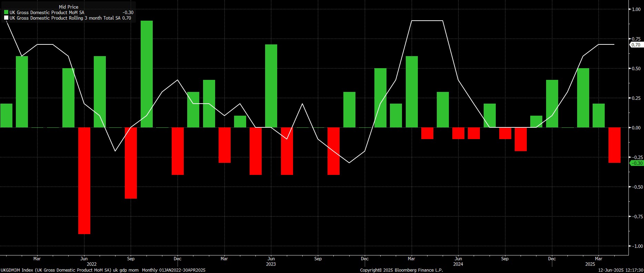Click the white legend swatch for Rolling 3 month

[6, 18]
